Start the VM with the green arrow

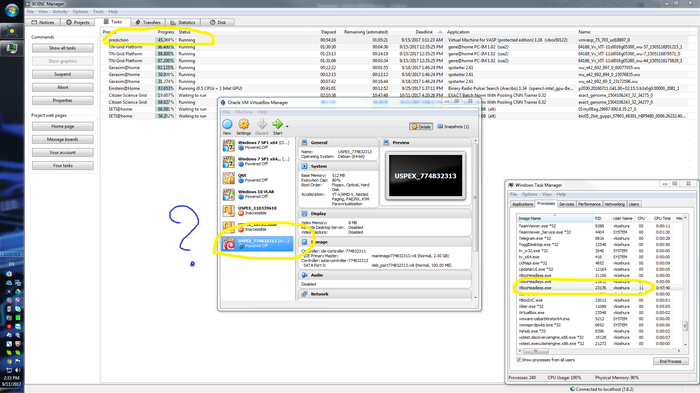277,124
